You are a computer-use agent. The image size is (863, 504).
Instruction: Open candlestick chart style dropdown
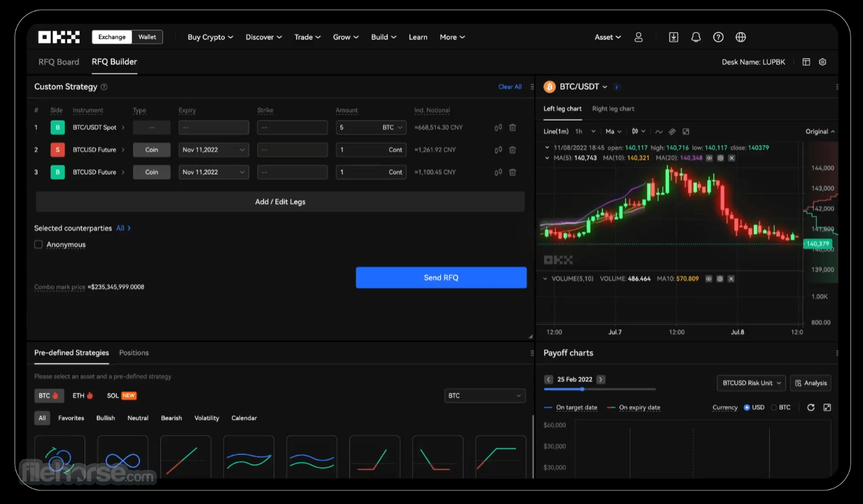pyautogui.click(x=639, y=132)
